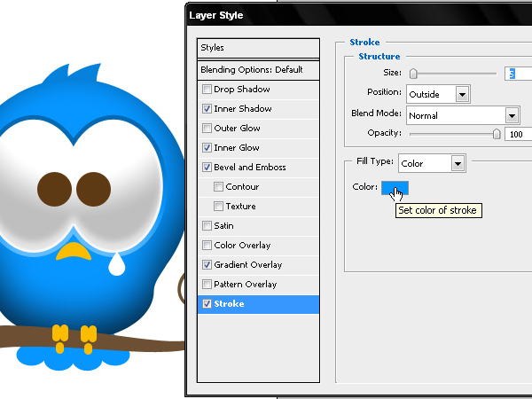Screen dimensions: 532x399
Task: Click the Size slider handle
Action: (413, 74)
